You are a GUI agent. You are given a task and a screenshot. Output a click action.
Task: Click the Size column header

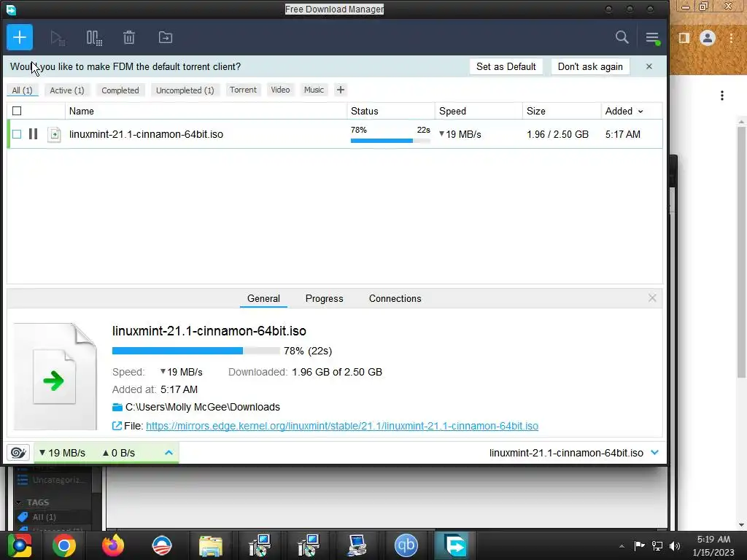click(x=562, y=111)
